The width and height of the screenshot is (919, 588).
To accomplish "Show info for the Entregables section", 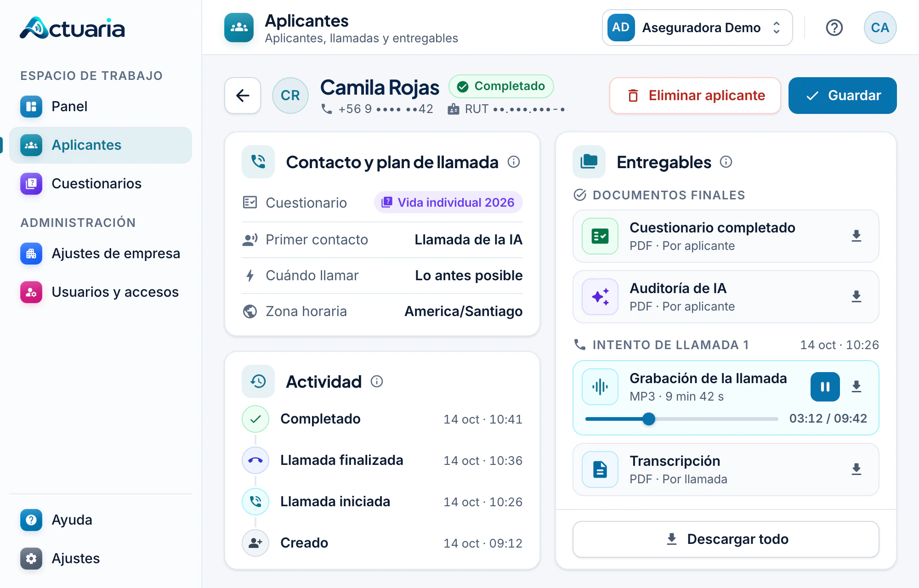I will [726, 162].
